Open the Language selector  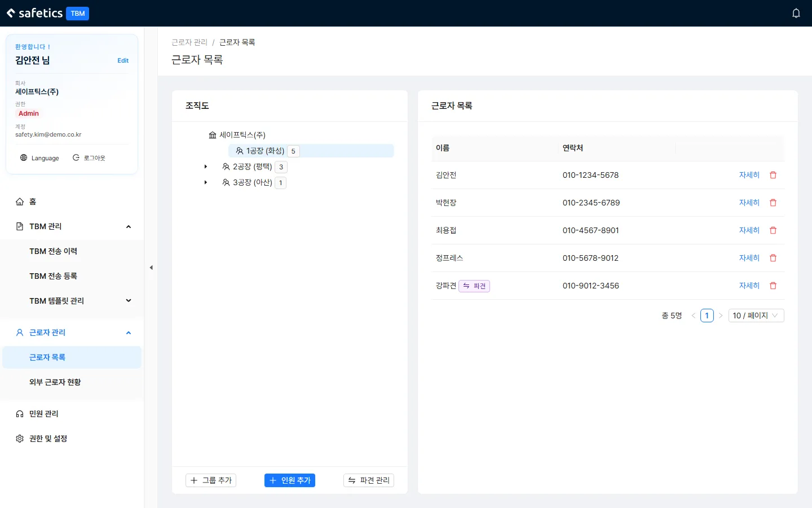point(39,158)
